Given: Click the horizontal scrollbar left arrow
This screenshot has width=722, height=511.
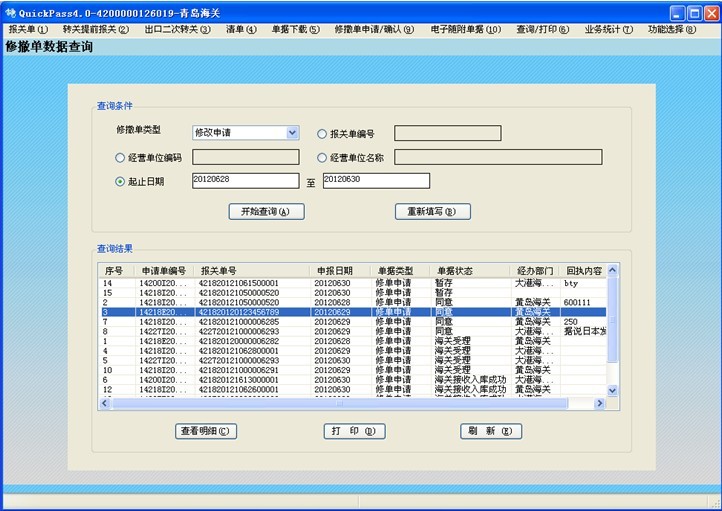Looking at the screenshot, I should coord(107,404).
